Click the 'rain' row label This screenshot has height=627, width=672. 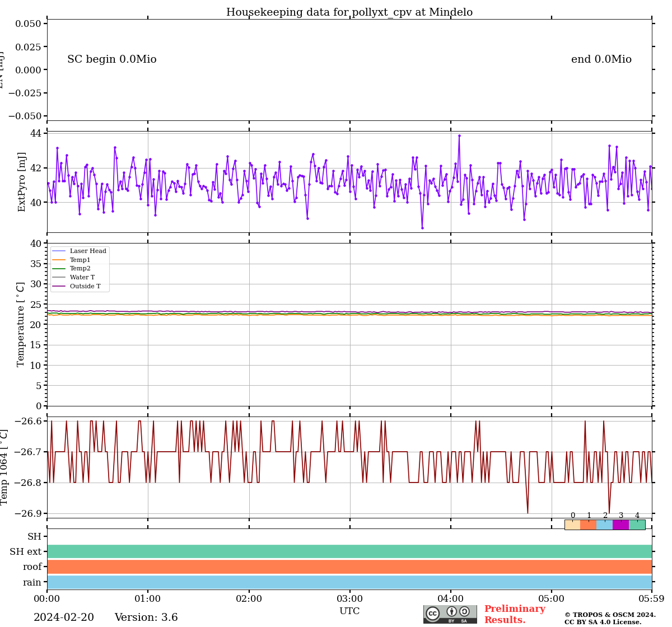coord(32,582)
